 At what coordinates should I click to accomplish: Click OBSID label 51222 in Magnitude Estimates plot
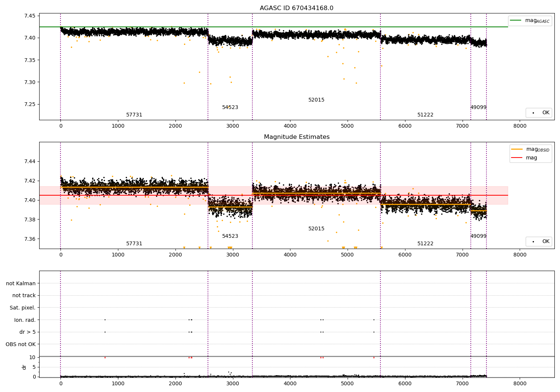click(425, 243)
